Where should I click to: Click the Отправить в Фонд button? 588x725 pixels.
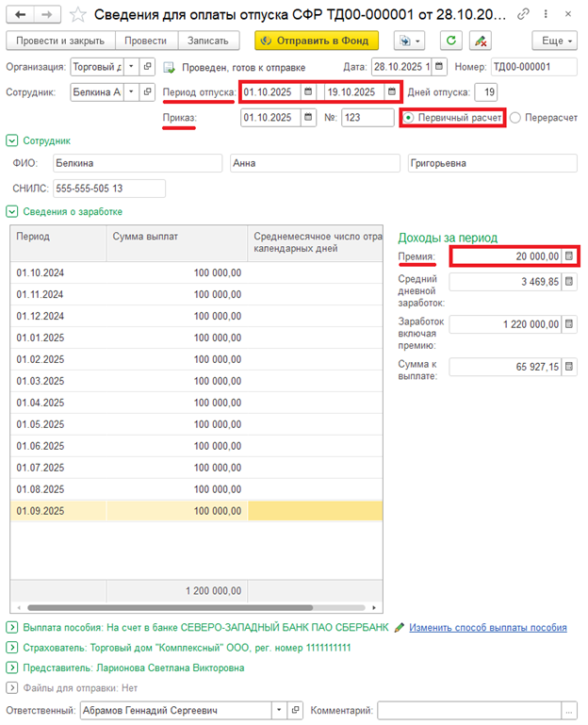pyautogui.click(x=317, y=41)
